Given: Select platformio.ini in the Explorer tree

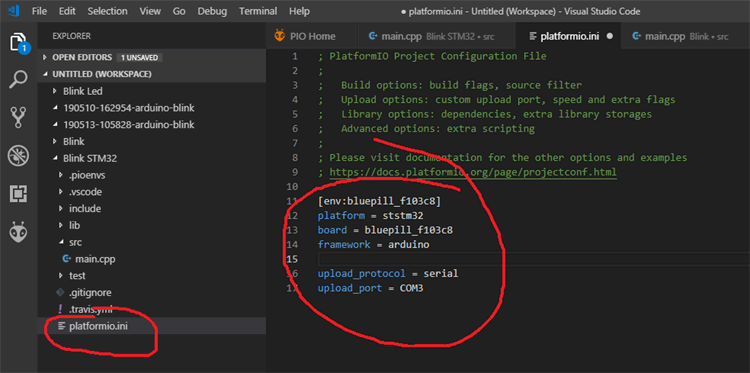Looking at the screenshot, I should coord(152,326).
